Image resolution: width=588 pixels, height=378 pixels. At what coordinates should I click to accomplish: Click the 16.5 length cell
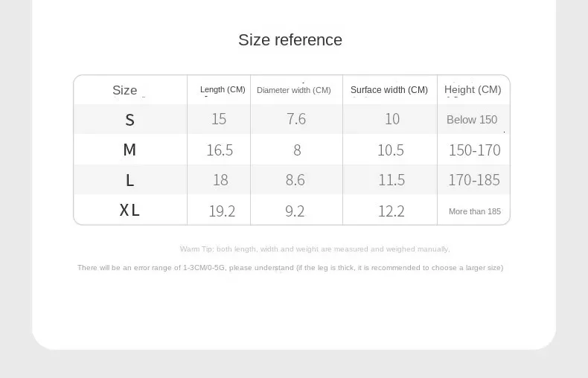[220, 150]
